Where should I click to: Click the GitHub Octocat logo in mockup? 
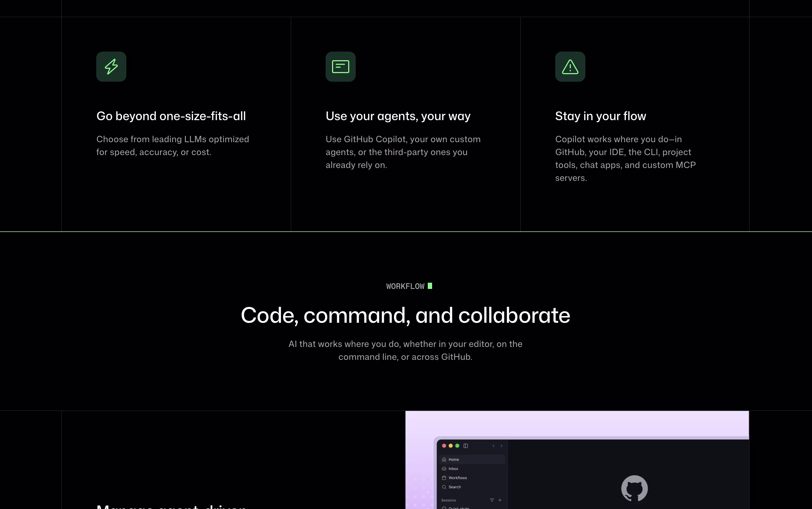coord(635,488)
